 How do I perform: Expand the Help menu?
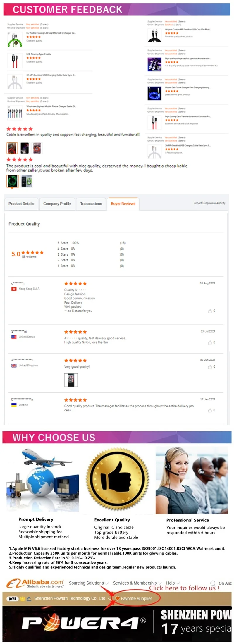(x=173, y=583)
